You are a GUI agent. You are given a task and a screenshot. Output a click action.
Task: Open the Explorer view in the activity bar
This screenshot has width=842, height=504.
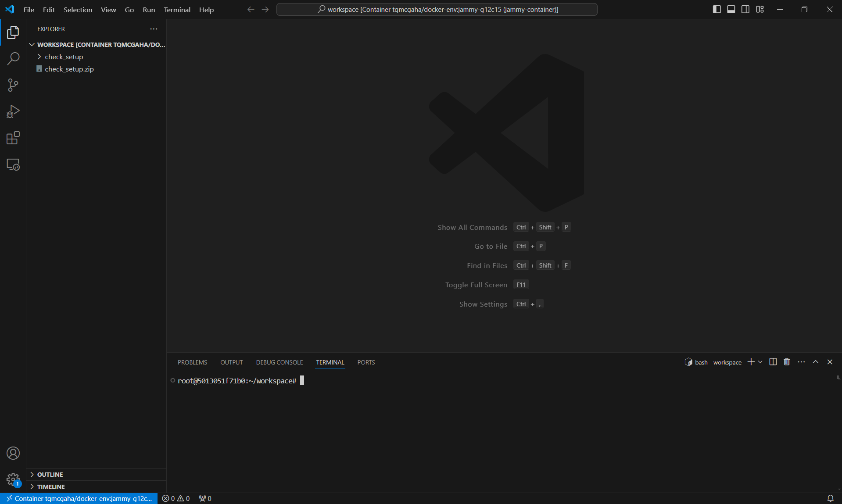pos(13,32)
